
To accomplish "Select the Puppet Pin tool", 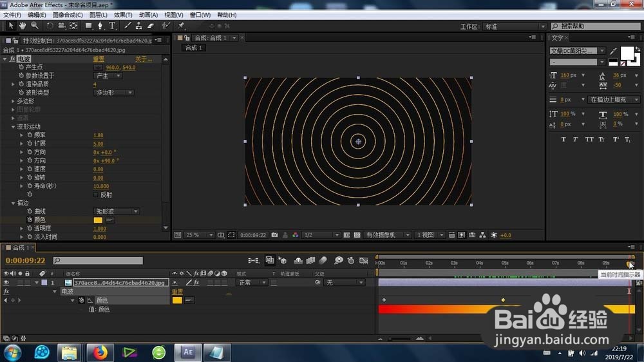I will click(x=181, y=26).
